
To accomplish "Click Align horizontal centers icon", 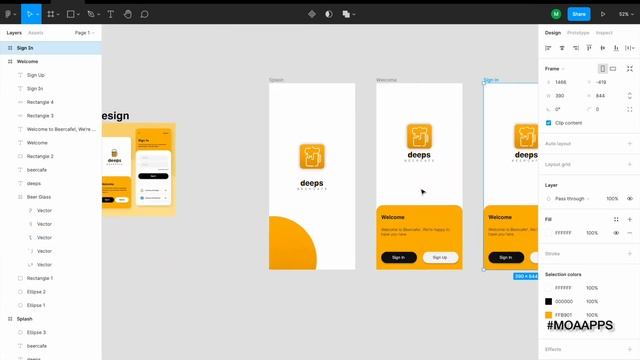I will (x=562, y=48).
